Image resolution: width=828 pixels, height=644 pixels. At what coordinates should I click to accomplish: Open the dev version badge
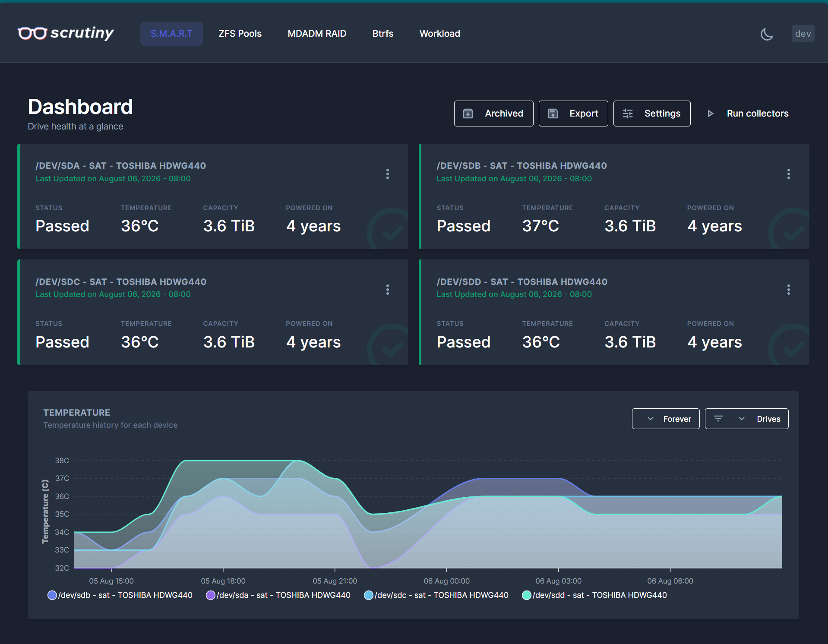[803, 34]
